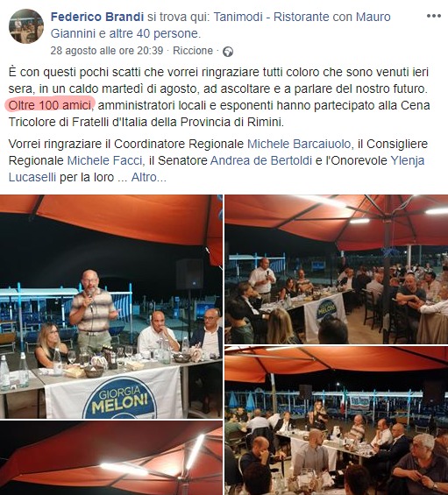This screenshot has width=448, height=495.
Task: Click the Giorgia Meloni banner in the left photo
Action: [x=114, y=393]
